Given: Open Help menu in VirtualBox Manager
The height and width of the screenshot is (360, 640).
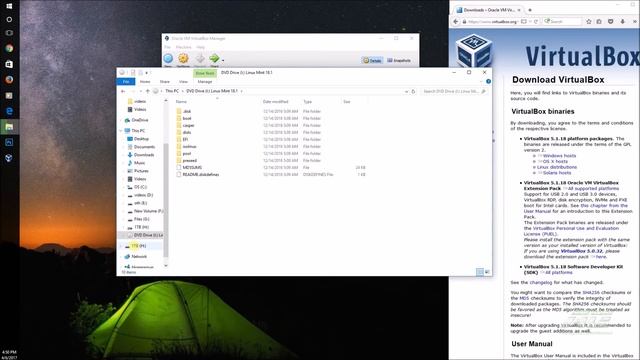Looking at the screenshot, I should pos(200,47).
